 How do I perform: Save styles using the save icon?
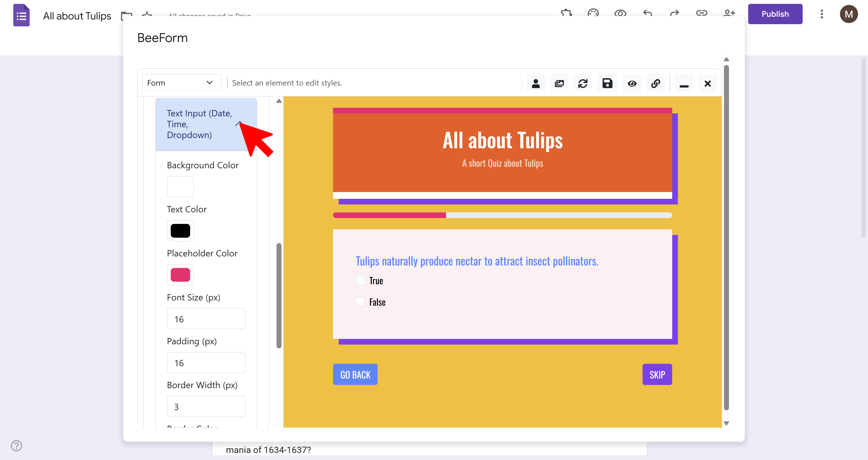pyautogui.click(x=607, y=83)
